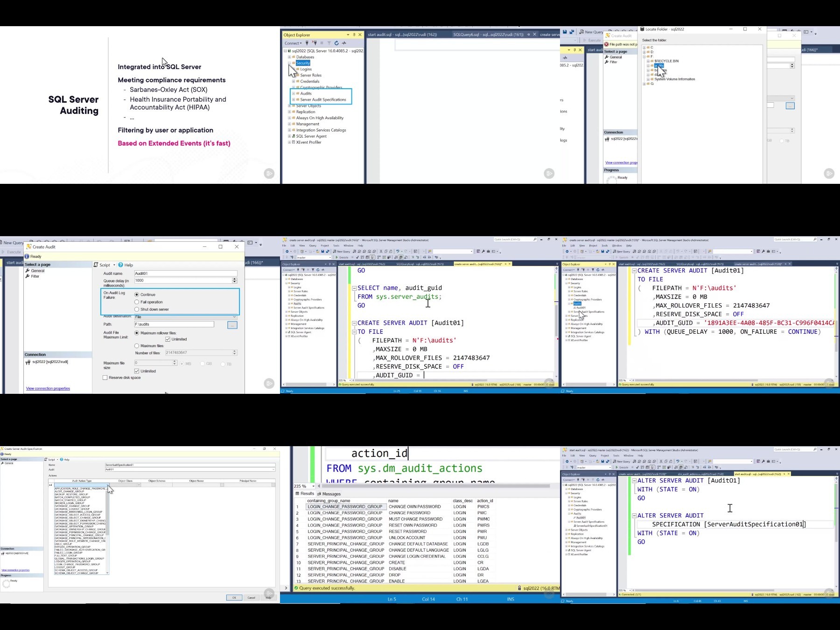The width and height of the screenshot is (840, 630).
Task: Click the stop icon in the large Object Explorer toolbar
Action: (322, 43)
